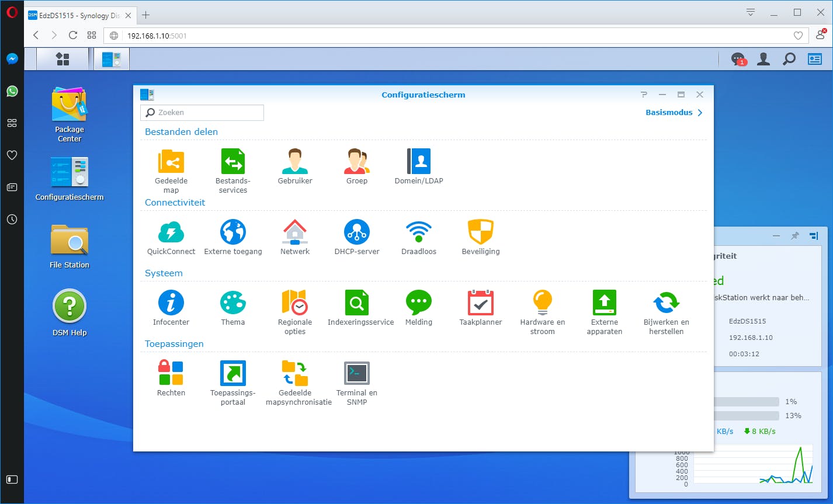Open QuickConnect settings

pyautogui.click(x=171, y=237)
